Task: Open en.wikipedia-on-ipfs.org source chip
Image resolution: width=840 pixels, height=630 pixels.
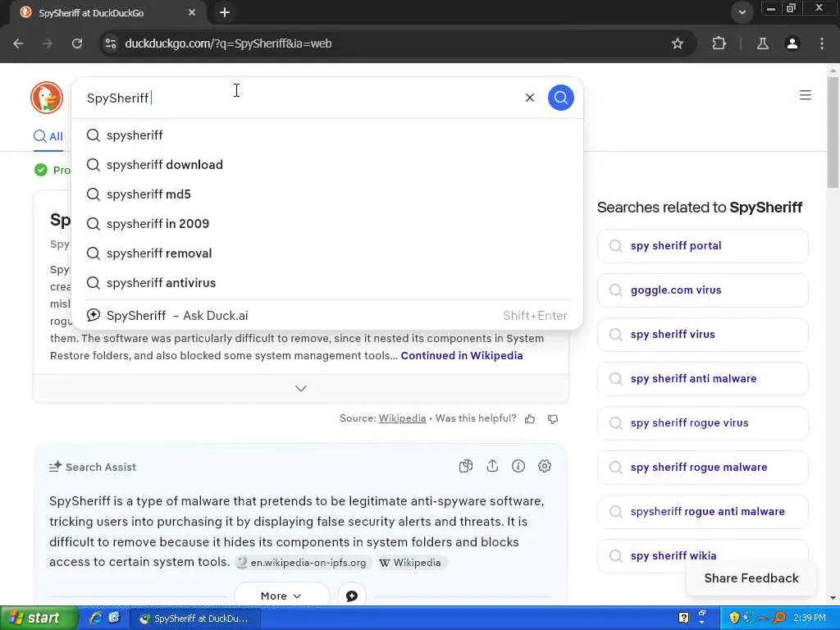Action: (304, 563)
